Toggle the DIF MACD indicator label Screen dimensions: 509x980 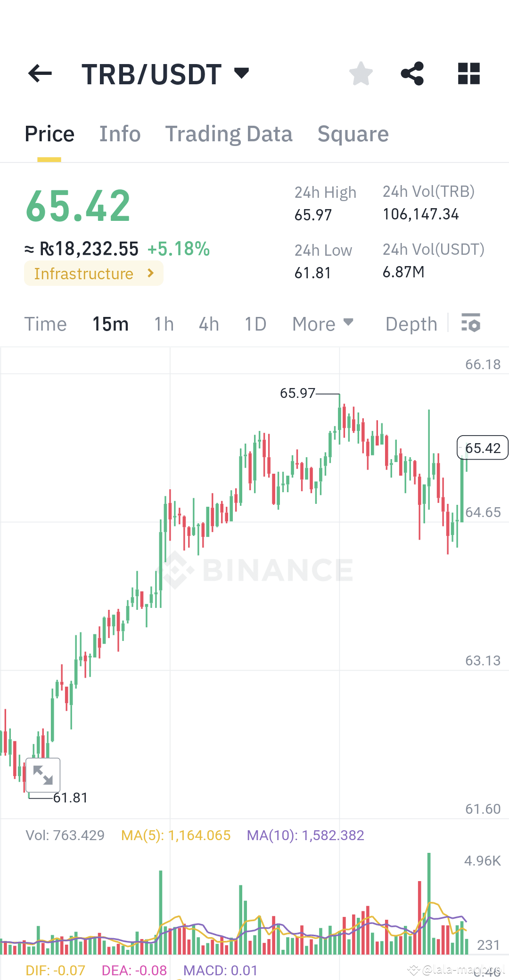tap(54, 971)
